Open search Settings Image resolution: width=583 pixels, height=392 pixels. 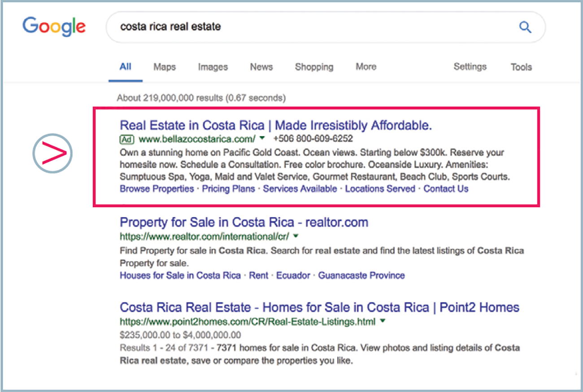point(470,67)
